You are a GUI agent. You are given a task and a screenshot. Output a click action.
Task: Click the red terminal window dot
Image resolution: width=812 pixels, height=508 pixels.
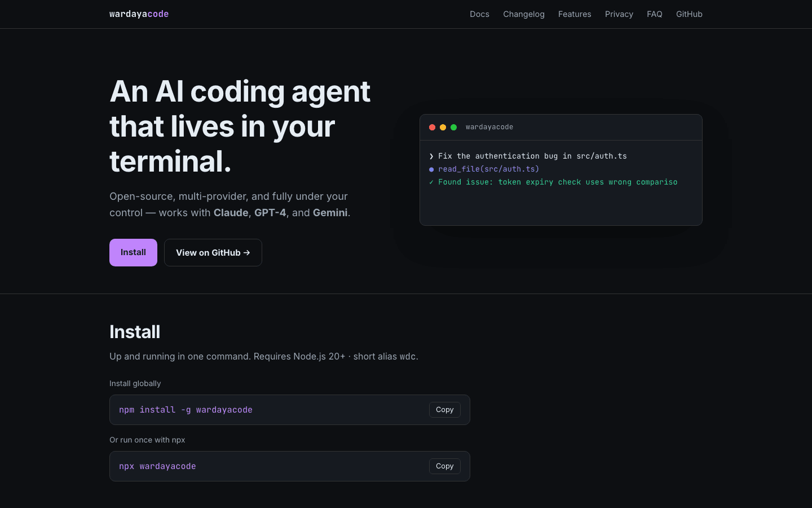(x=433, y=128)
